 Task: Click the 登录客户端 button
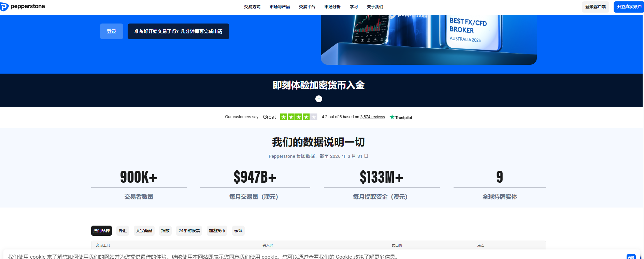coord(596,7)
